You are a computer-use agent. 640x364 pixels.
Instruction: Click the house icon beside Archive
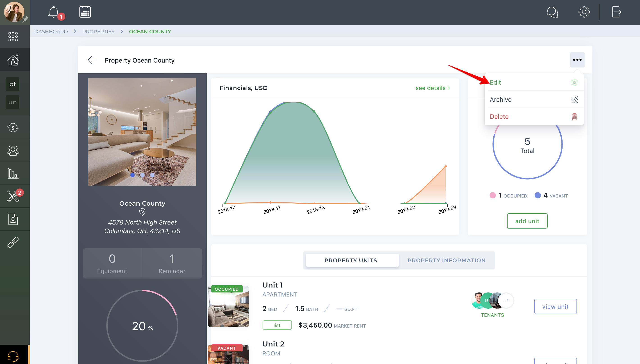point(574,99)
